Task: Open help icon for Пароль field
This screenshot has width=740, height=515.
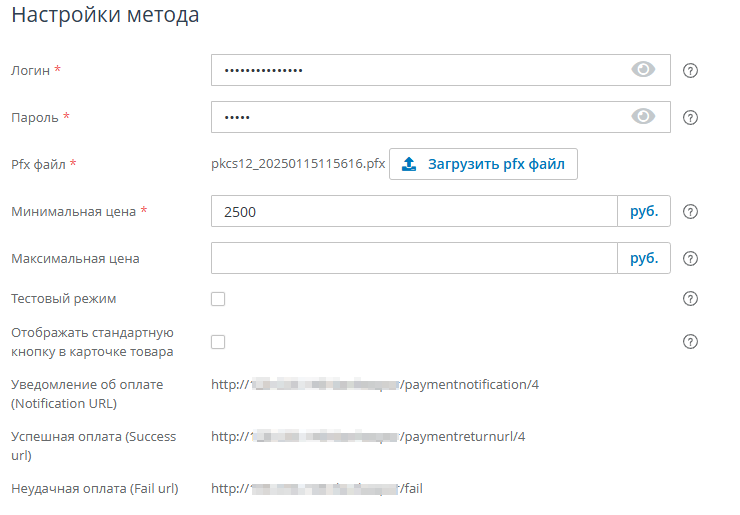Action: point(689,118)
